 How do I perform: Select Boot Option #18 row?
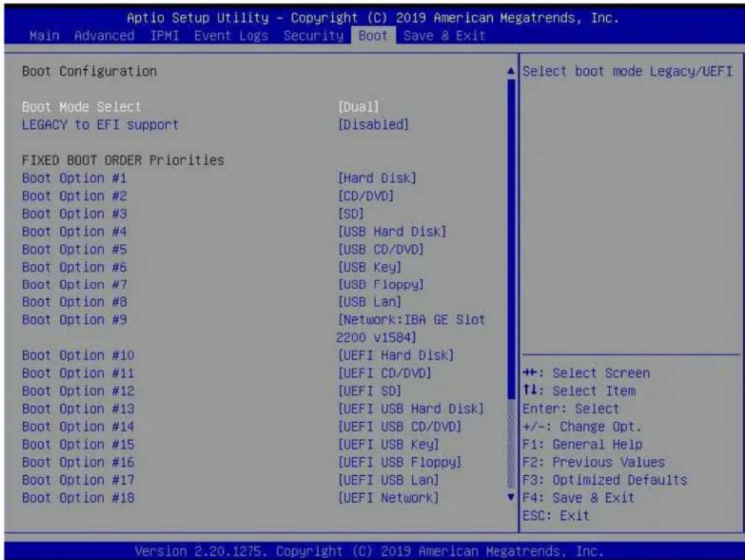click(78, 498)
